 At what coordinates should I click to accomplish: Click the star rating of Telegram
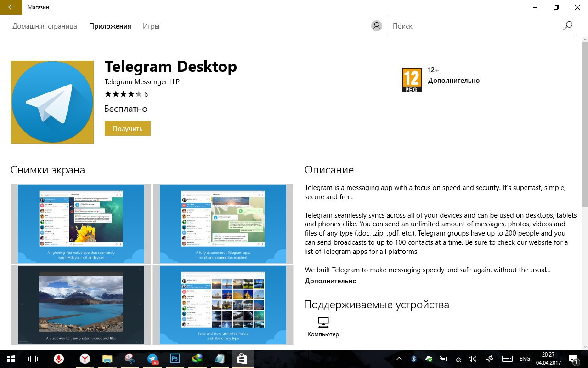point(123,94)
